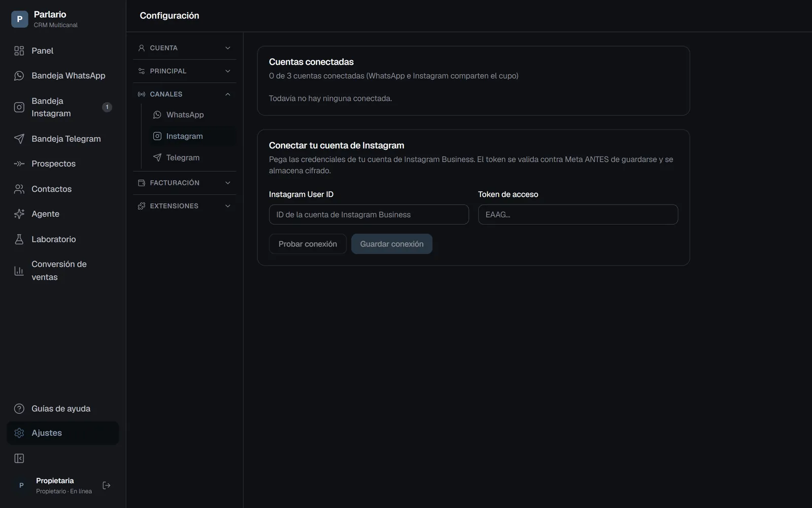Click the Conversión de ventas chart icon
Screen dimensions: 812x508
(x=19, y=271)
